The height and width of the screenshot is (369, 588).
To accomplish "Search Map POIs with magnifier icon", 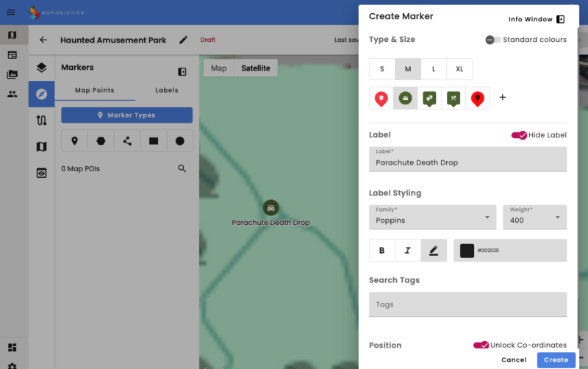I will [x=182, y=168].
